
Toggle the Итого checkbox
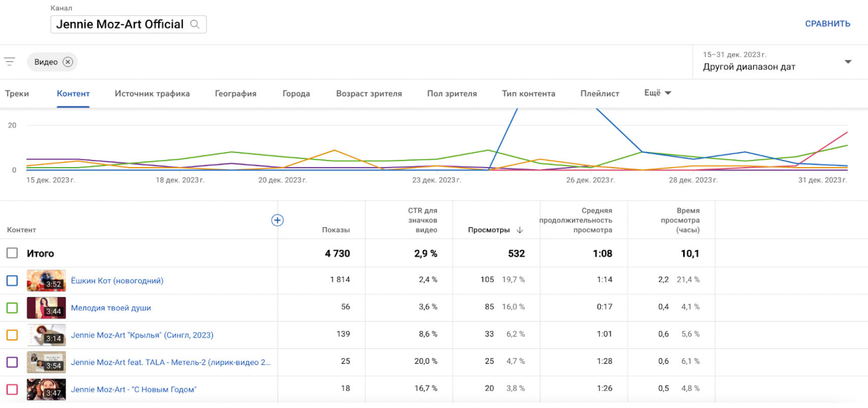tap(12, 253)
